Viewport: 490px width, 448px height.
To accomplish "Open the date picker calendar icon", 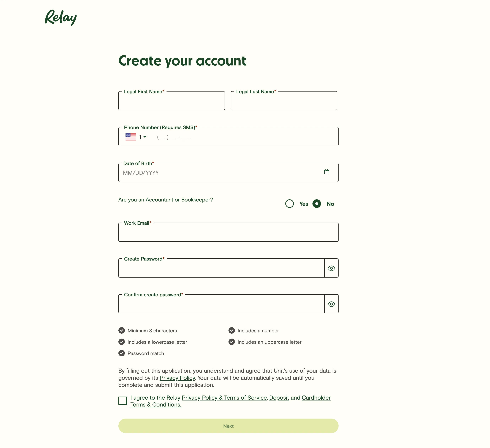I will pyautogui.click(x=327, y=172).
